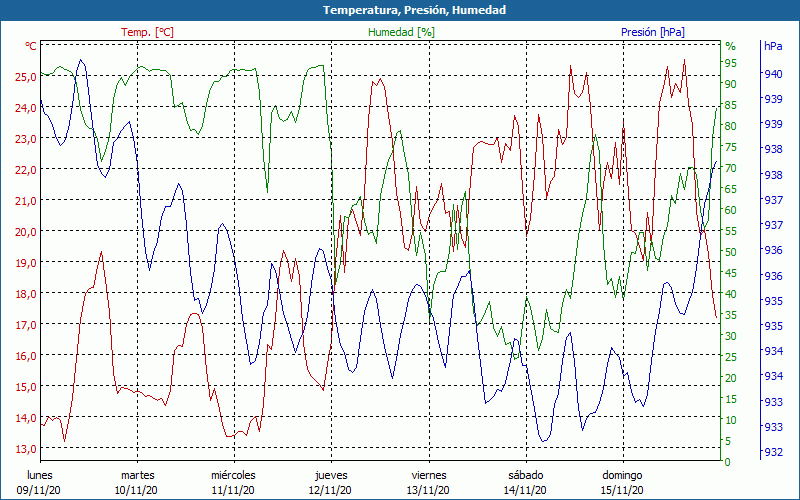The height and width of the screenshot is (500, 800).
Task: Click green humidity axis value "45"
Action: 731,273
